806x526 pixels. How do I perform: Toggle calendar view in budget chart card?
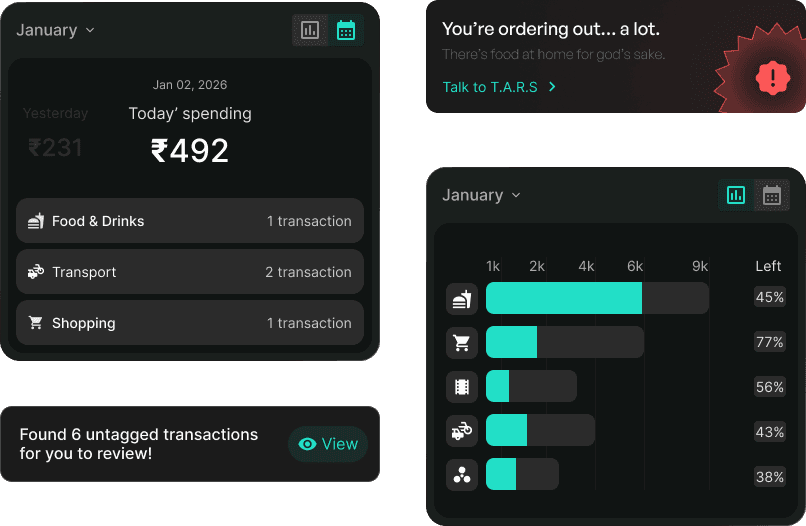(x=772, y=195)
